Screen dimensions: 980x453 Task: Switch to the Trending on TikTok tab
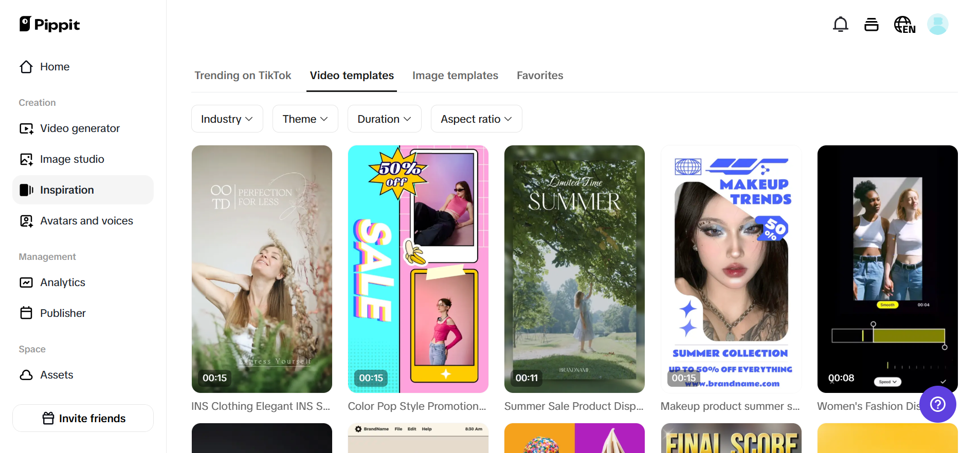243,75
